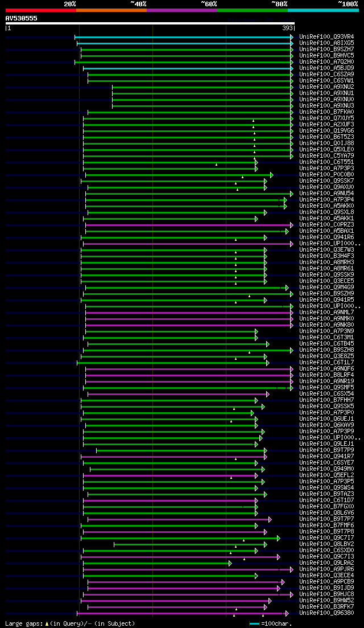Select the UniRef100_C6T3M1 label
This screenshot has width=364, height=628.
pos(326,337)
